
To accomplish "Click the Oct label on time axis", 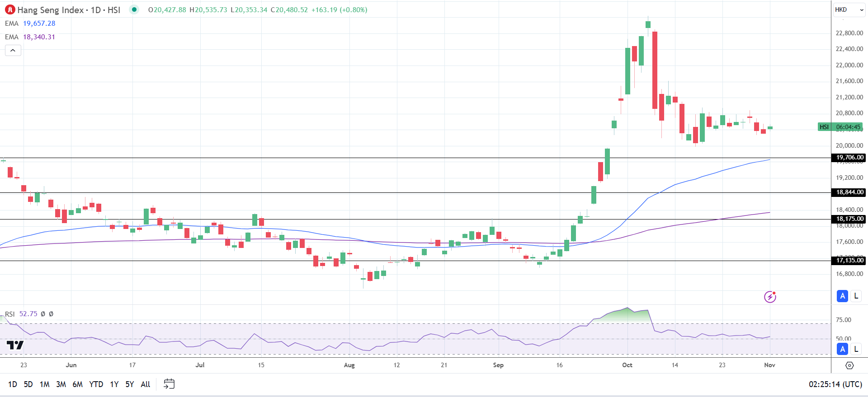I will pyautogui.click(x=627, y=365).
